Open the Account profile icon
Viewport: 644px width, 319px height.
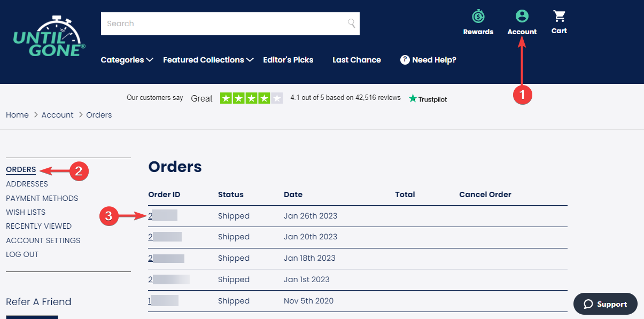(x=522, y=16)
